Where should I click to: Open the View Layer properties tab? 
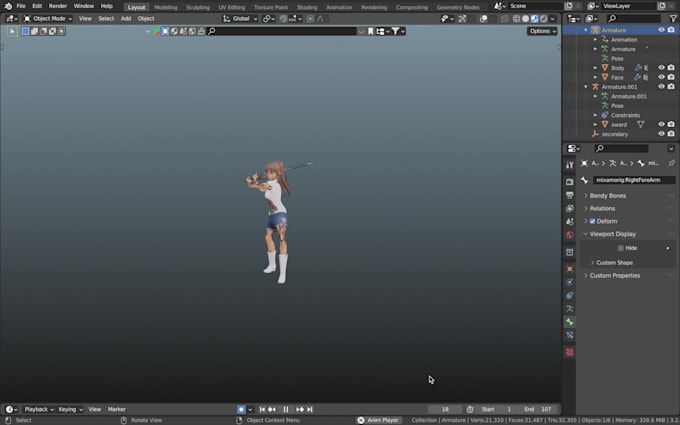pyautogui.click(x=569, y=208)
